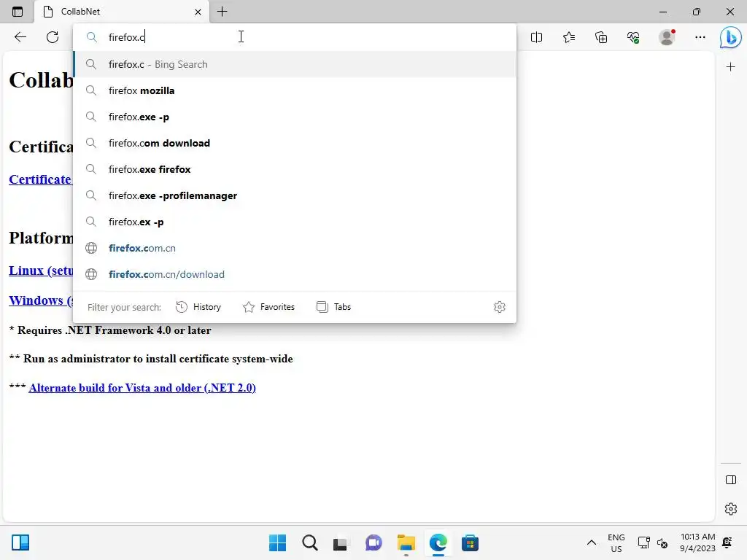Pick the 'firefox.ex -p' suggestion
Viewport: 747px width, 560px height.
click(295, 222)
